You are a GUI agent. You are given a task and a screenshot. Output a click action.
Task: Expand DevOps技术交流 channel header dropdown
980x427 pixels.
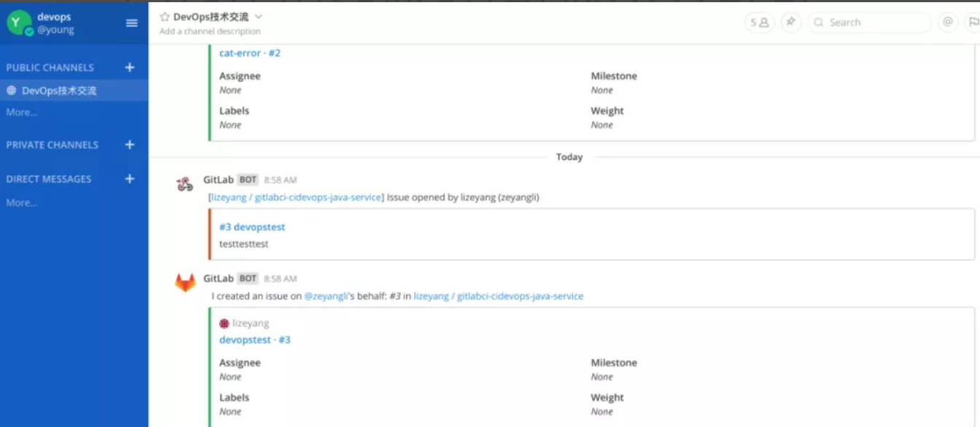tap(259, 17)
